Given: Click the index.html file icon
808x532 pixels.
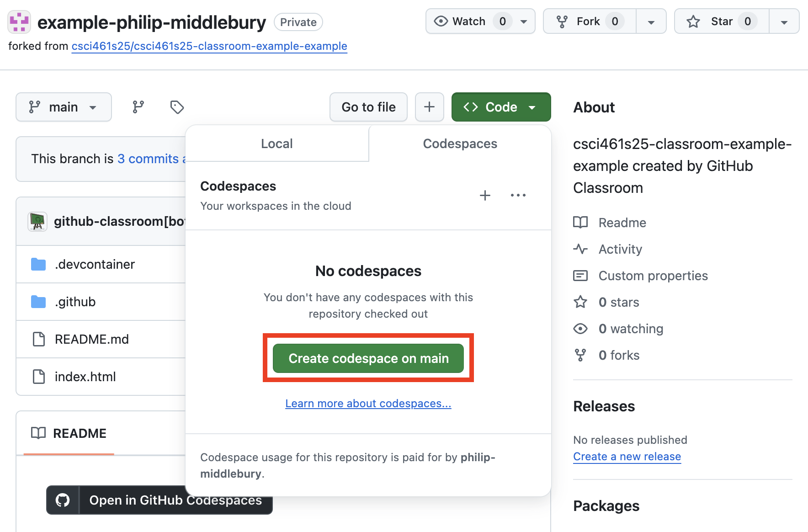Looking at the screenshot, I should click(39, 377).
